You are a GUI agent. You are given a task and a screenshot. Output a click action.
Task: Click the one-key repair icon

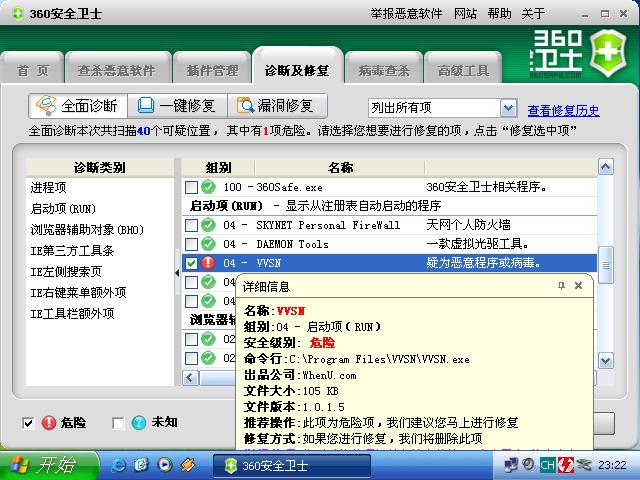[x=146, y=106]
